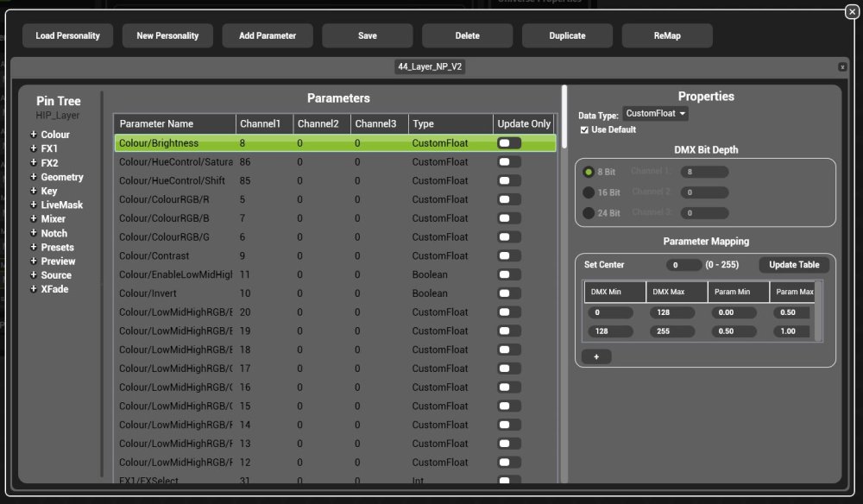The height and width of the screenshot is (504, 863).
Task: Expand the Preview pin tree node
Action: coord(34,261)
